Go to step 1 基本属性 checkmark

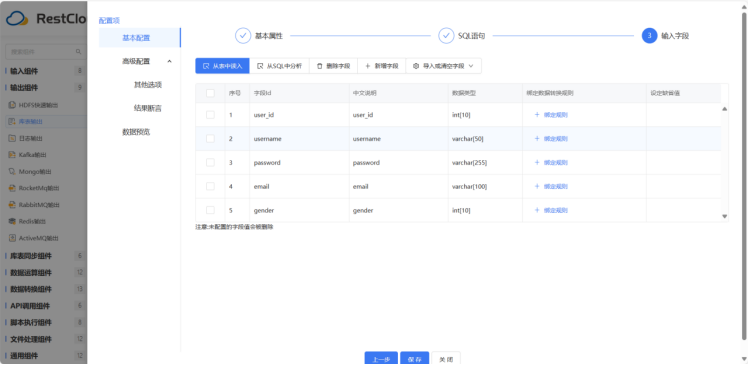[x=243, y=36]
